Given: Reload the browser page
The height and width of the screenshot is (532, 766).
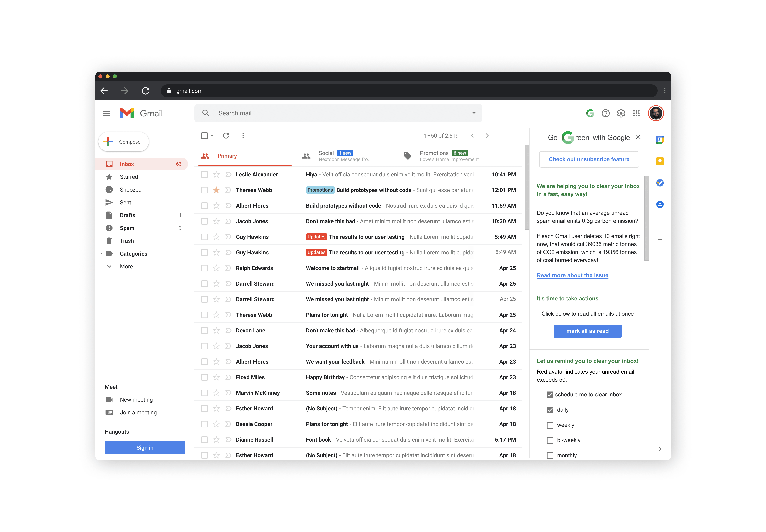Looking at the screenshot, I should [146, 91].
